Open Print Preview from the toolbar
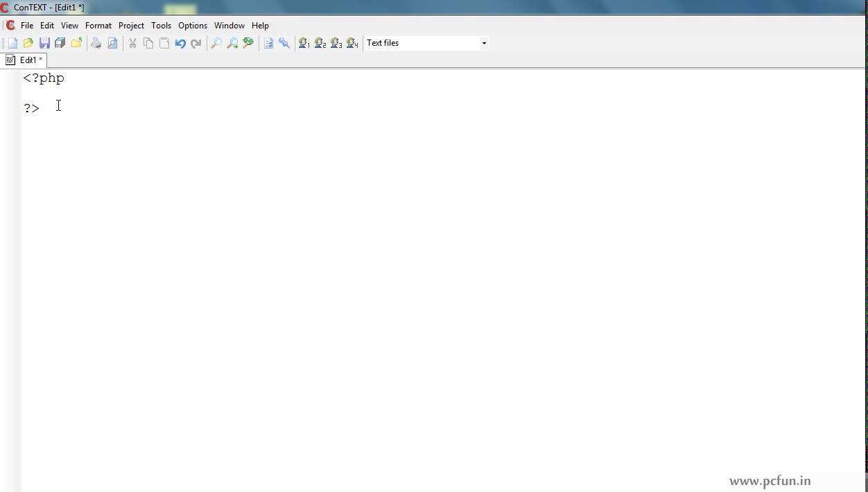 point(112,43)
